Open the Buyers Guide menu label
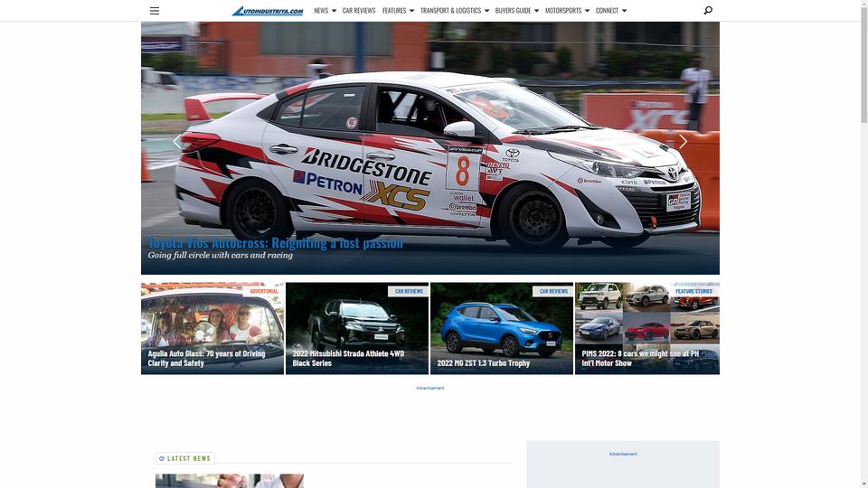Screen dimensions: 868x488 pyautogui.click(x=513, y=11)
